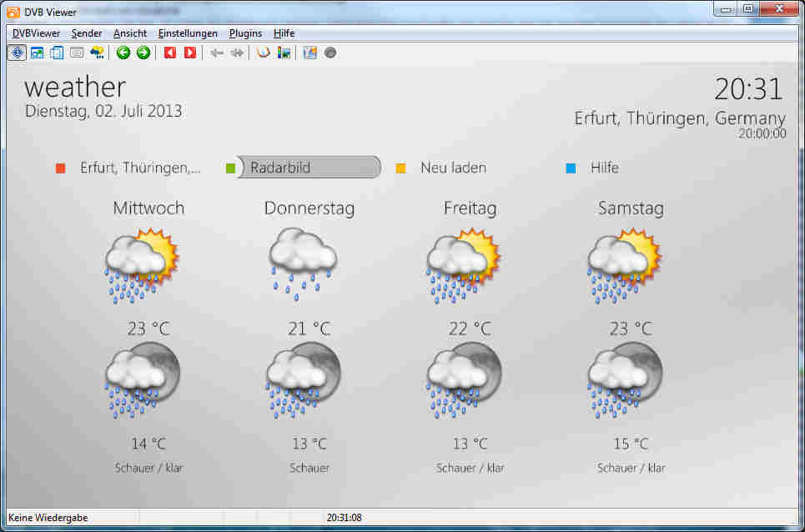
Task: Open the Plugins menu
Action: click(x=245, y=33)
